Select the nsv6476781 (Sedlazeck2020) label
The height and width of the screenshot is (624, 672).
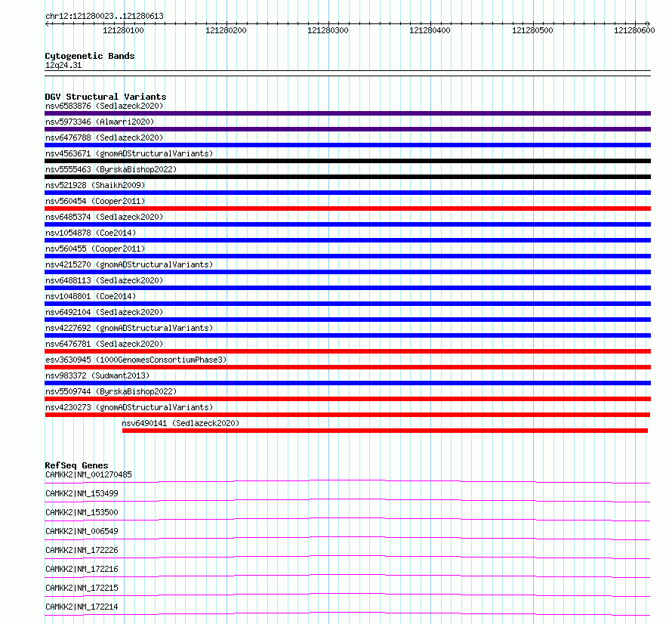pyautogui.click(x=104, y=344)
